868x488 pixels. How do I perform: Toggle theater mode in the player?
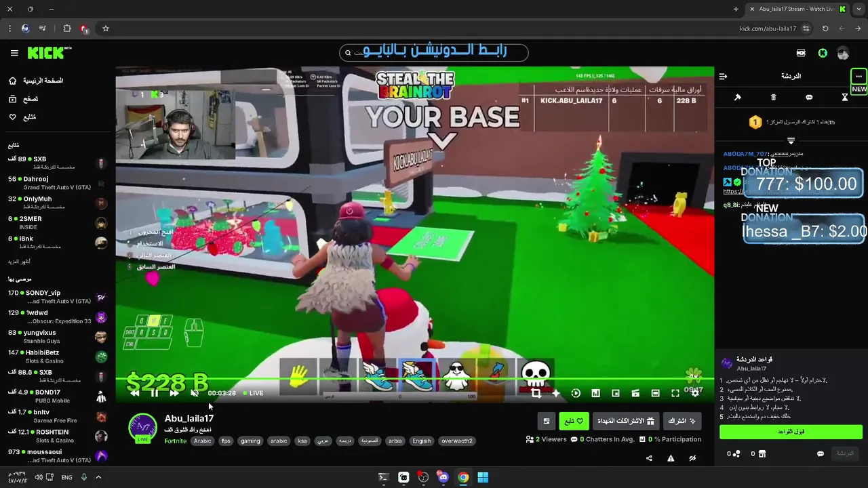(x=655, y=393)
